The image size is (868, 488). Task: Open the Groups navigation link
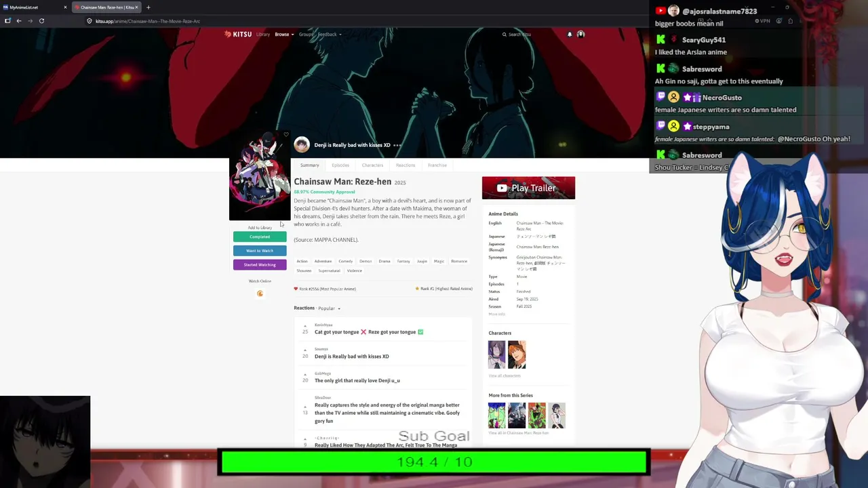306,34
